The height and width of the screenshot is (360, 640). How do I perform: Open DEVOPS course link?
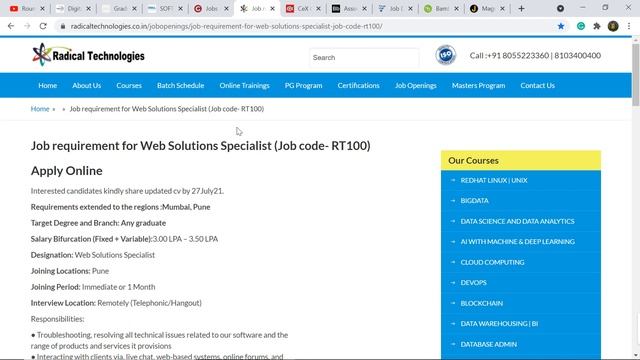tap(473, 282)
